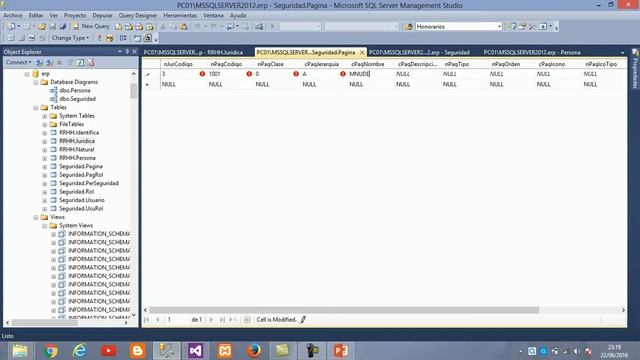Image resolution: width=640 pixels, height=360 pixels.
Task: Switch to the erp - Persona tab
Action: 532,53
